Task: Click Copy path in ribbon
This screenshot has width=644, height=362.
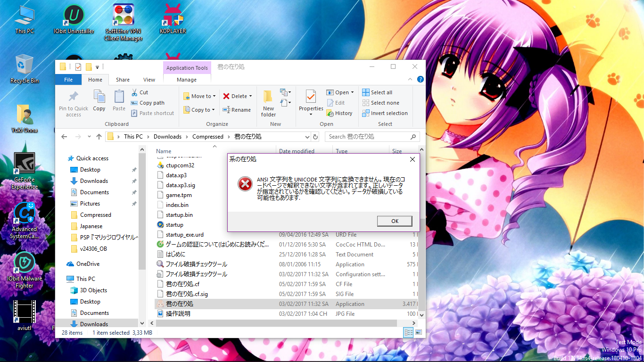Action: click(148, 103)
